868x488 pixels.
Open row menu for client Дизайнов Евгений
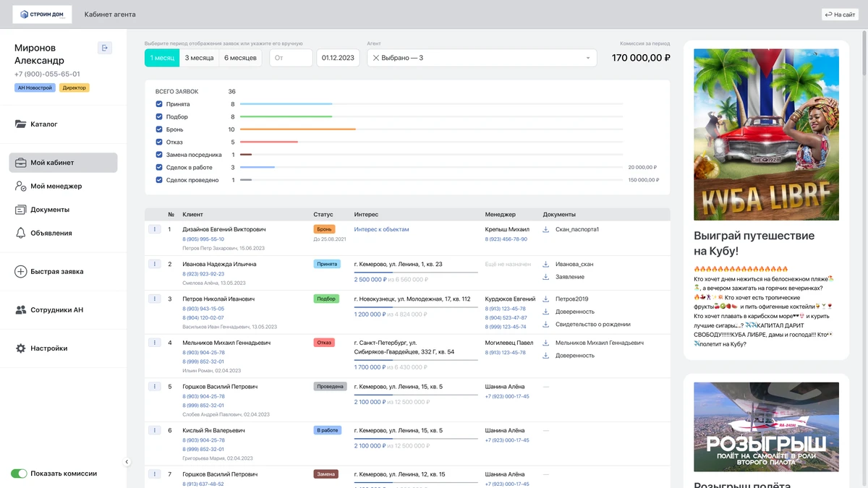pos(154,229)
